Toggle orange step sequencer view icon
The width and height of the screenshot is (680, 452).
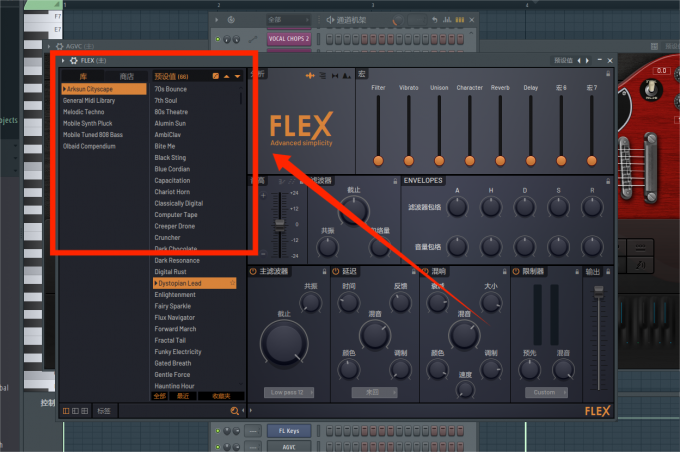coord(460,20)
